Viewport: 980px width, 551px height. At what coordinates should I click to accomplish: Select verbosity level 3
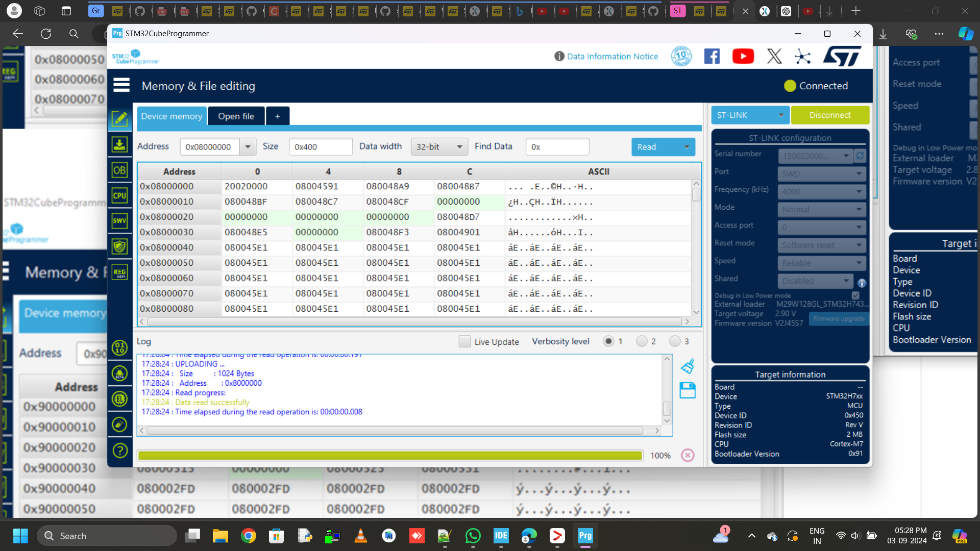coord(675,341)
